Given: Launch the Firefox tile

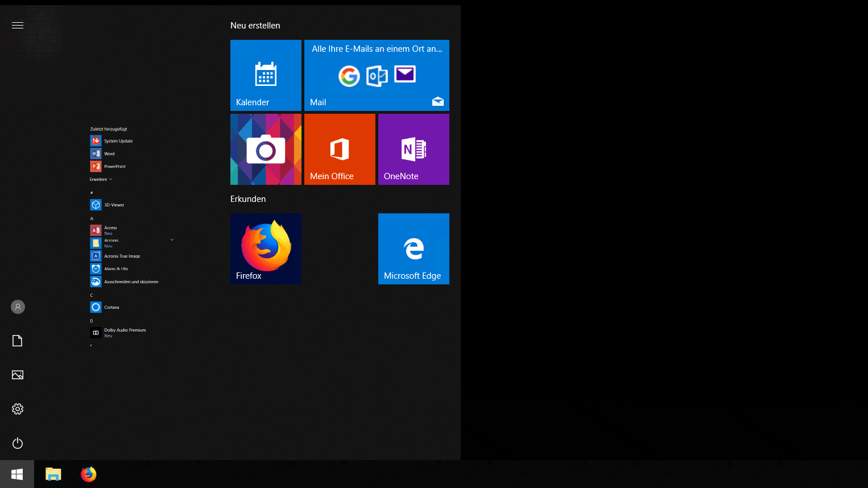Looking at the screenshot, I should coord(266,249).
